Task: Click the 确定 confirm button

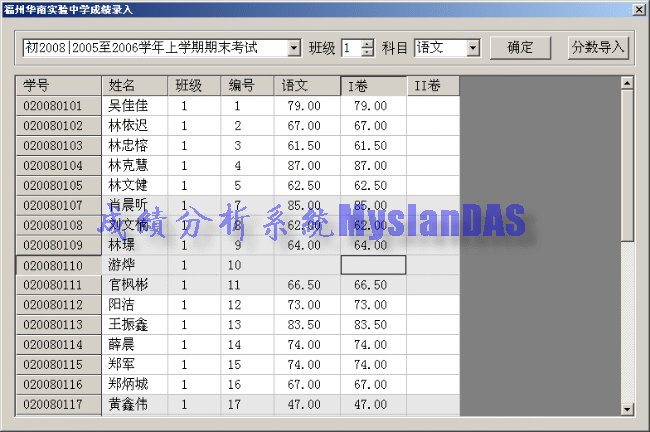Action: (x=520, y=47)
